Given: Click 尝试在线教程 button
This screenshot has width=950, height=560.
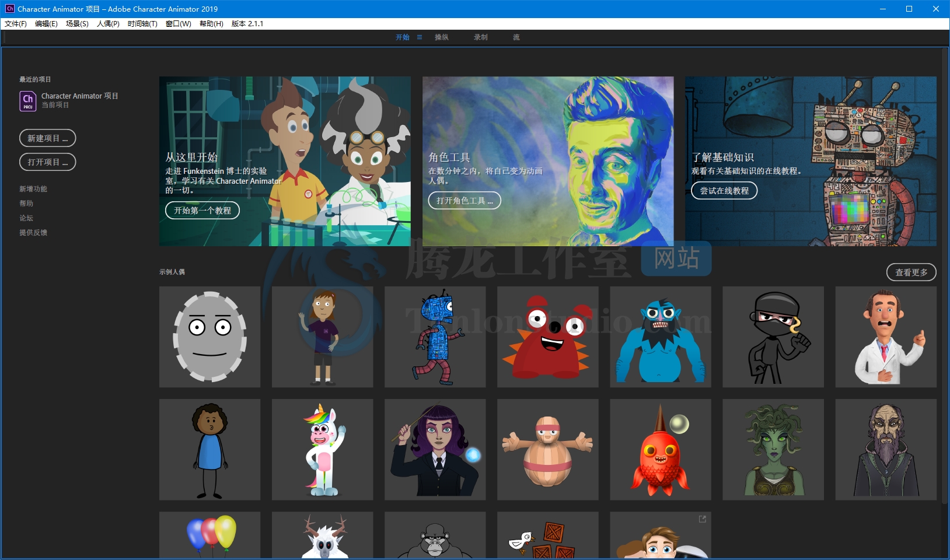Looking at the screenshot, I should [724, 191].
